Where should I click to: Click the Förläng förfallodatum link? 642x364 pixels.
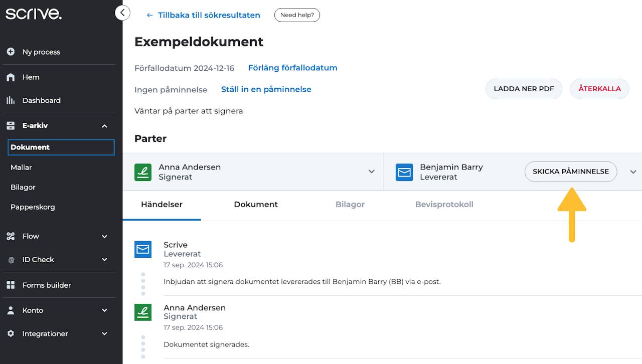tap(292, 68)
